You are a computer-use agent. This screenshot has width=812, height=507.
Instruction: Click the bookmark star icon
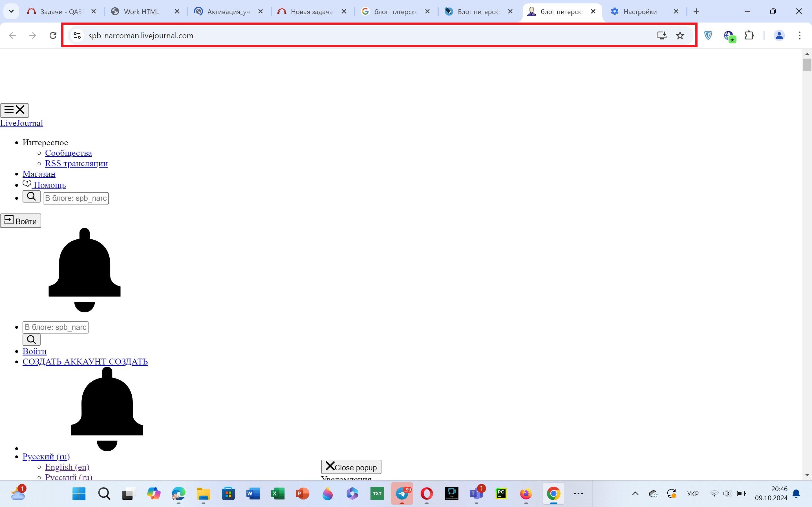coord(680,35)
